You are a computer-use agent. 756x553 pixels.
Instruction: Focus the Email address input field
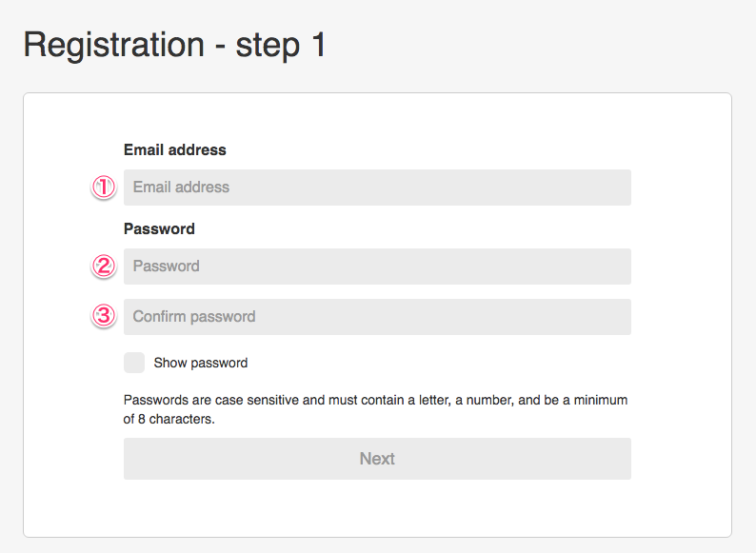pos(377,188)
